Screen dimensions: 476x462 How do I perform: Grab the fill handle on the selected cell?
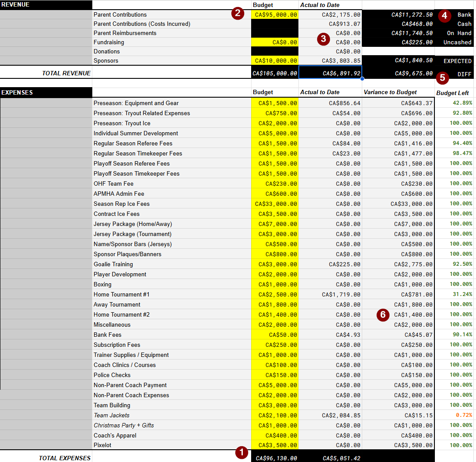tap(362, 79)
